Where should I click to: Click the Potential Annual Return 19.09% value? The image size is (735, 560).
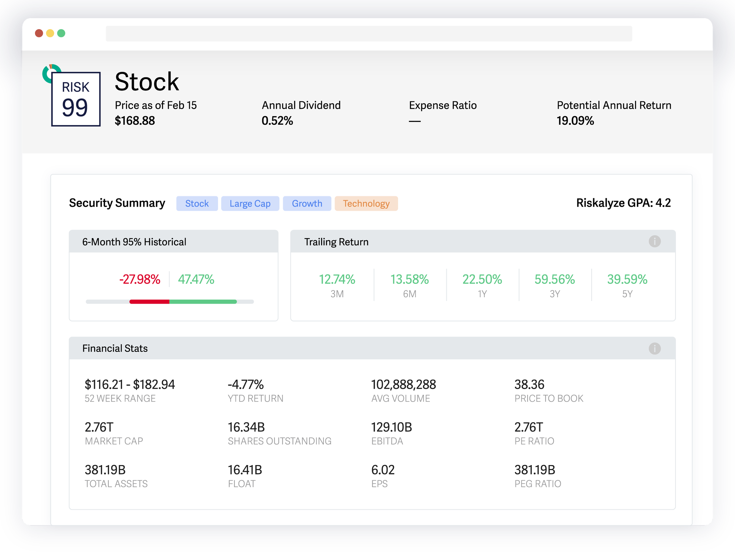pos(575,121)
